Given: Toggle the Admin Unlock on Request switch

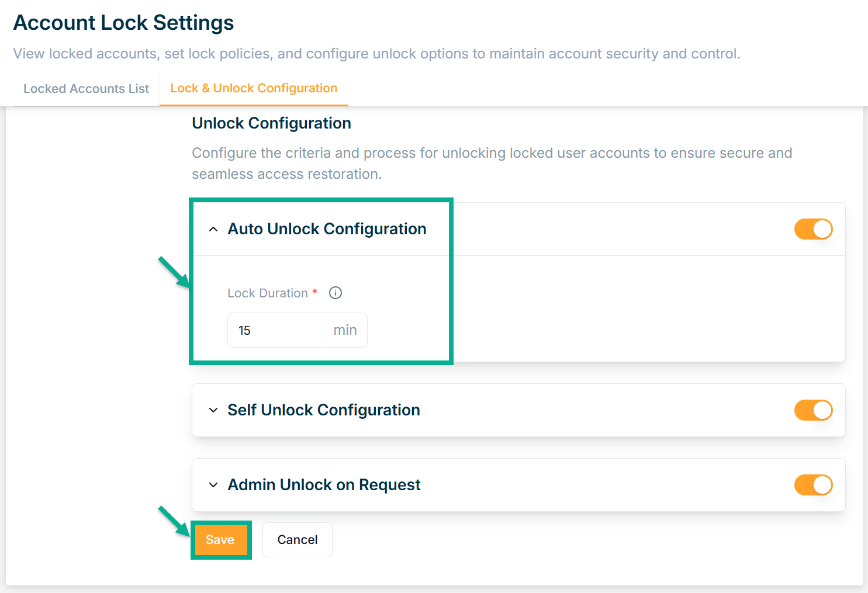Looking at the screenshot, I should coord(813,485).
